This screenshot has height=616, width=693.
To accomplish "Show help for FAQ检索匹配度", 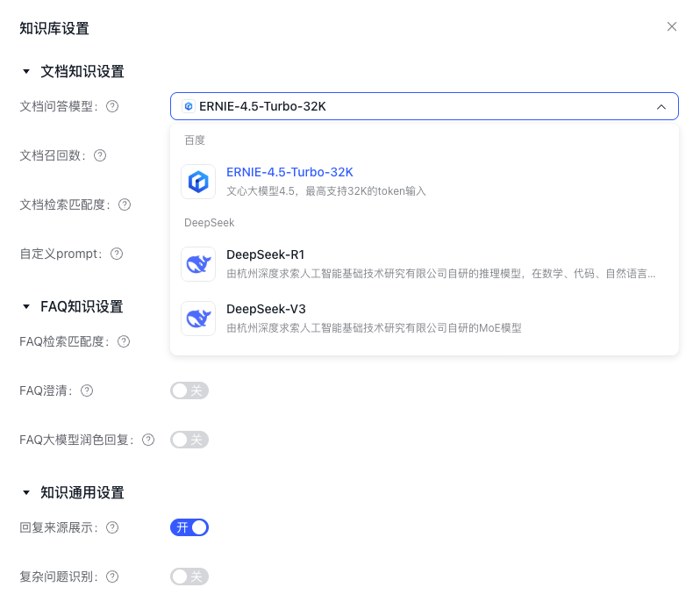I will click(124, 341).
